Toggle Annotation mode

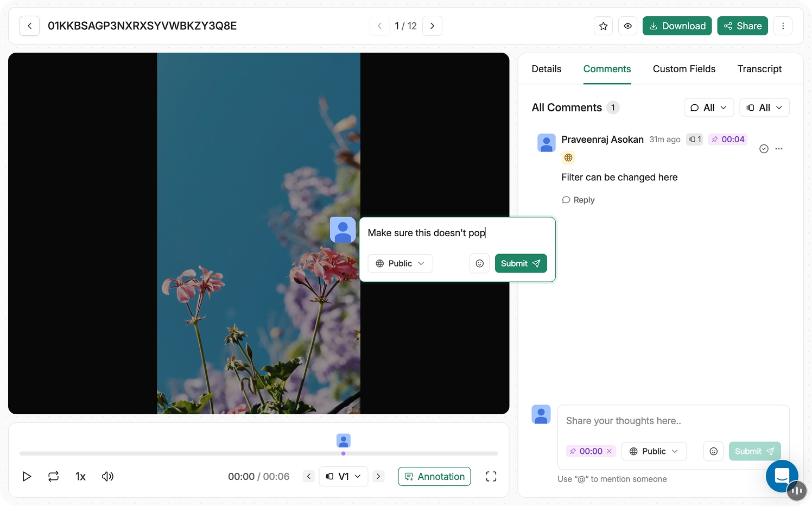tap(434, 476)
